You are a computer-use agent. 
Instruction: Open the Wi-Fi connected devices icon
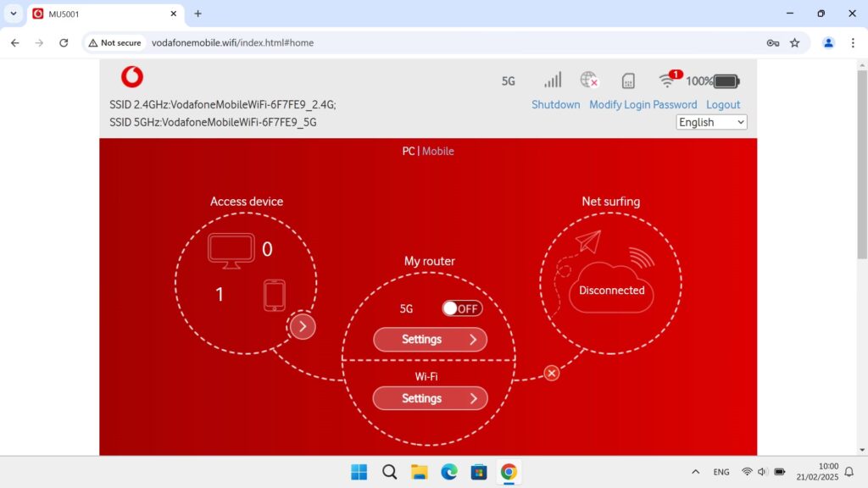(x=669, y=80)
